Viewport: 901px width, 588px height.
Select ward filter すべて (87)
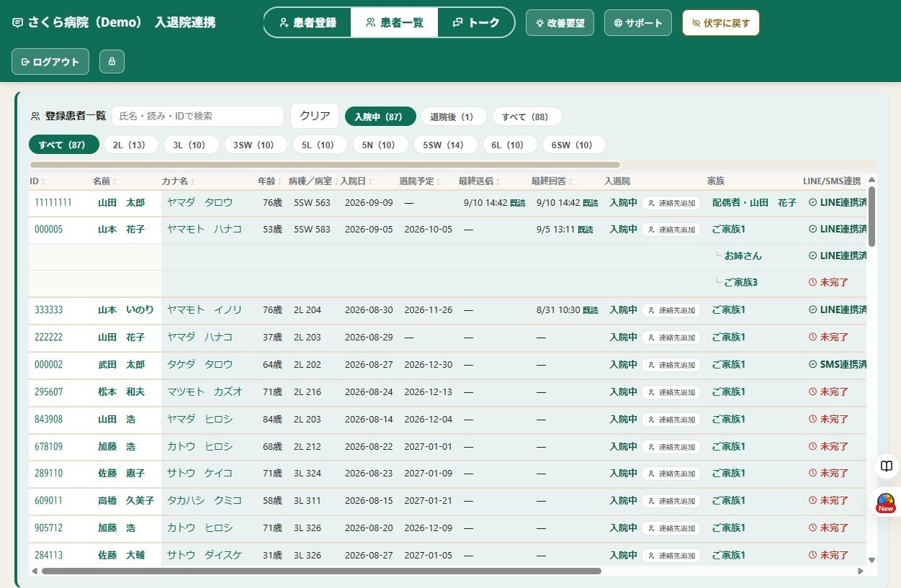[64, 145]
